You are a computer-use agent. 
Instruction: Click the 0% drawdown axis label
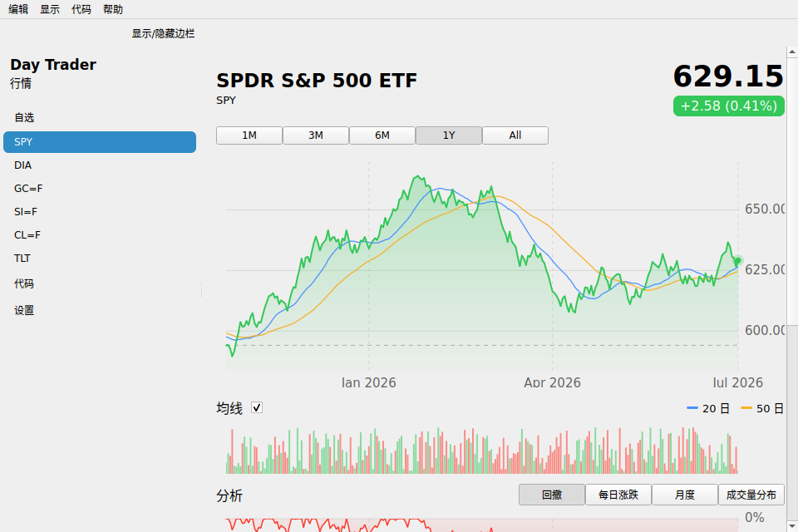(x=754, y=518)
